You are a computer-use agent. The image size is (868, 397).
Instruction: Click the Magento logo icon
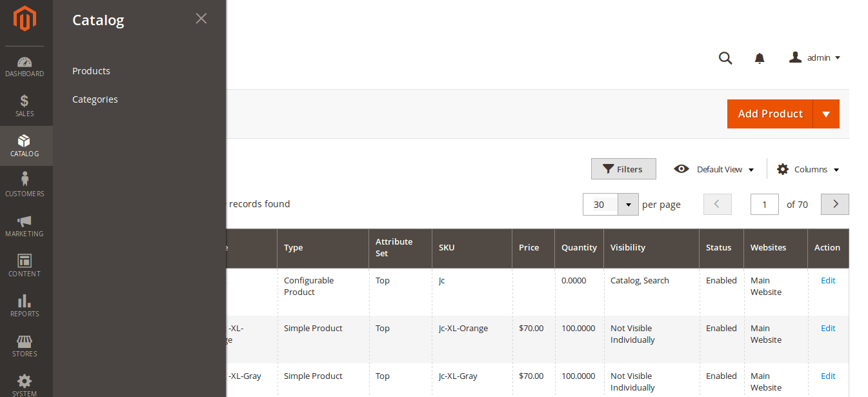(x=25, y=19)
